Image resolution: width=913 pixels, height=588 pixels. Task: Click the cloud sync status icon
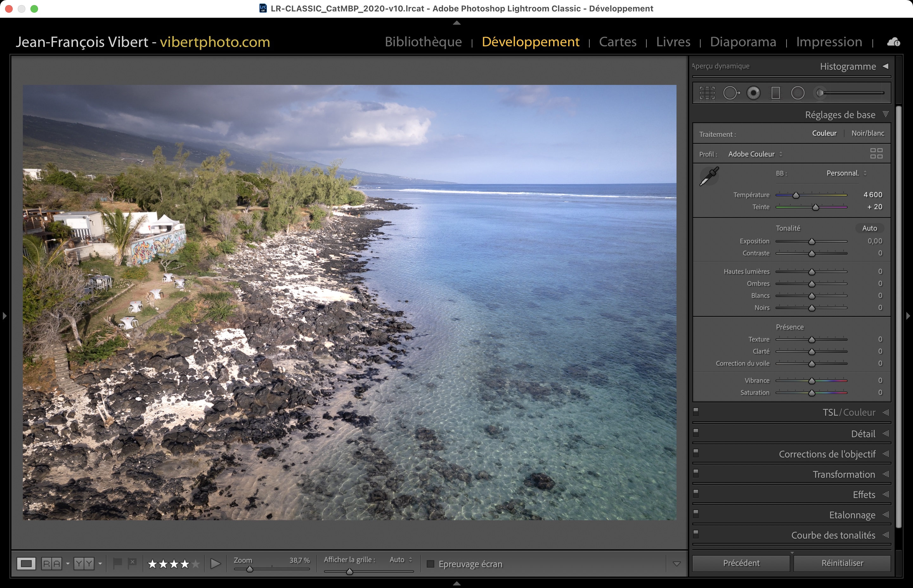[893, 42]
